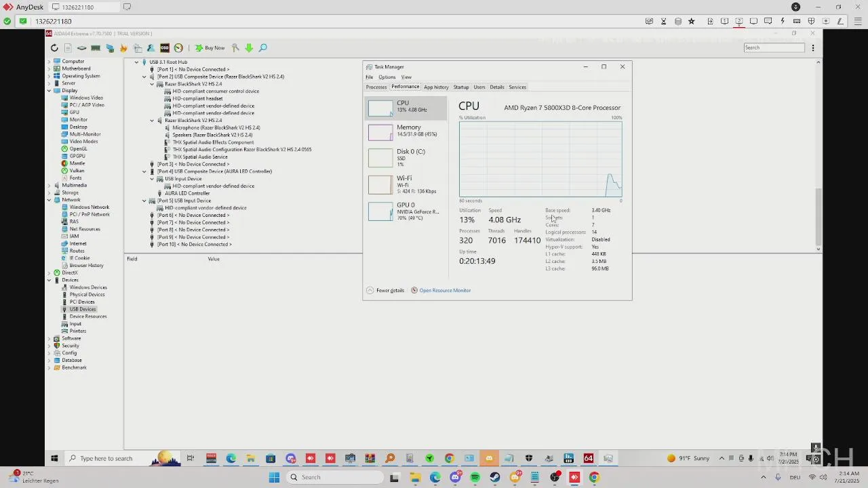The image size is (868, 488).
Task: Open Task Manager View menu
Action: (x=406, y=77)
